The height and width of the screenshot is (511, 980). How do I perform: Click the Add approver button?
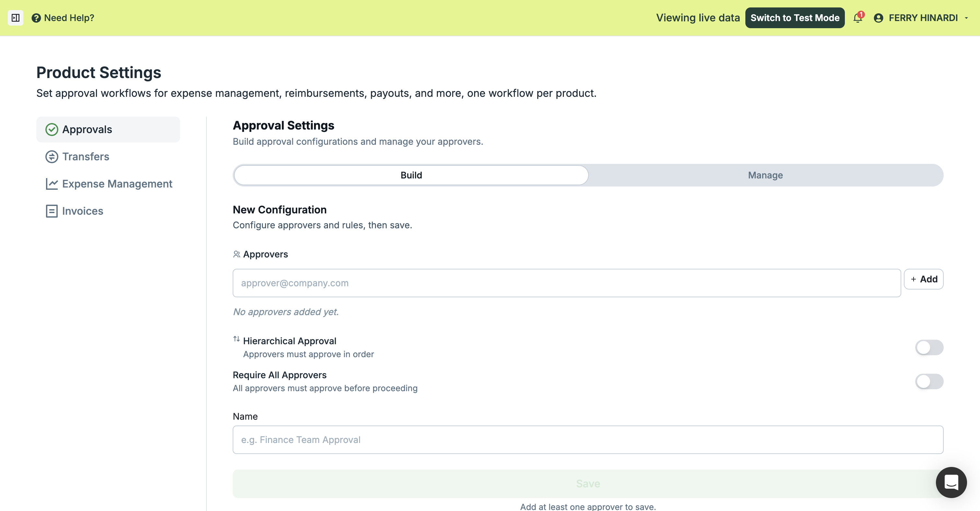pyautogui.click(x=923, y=279)
